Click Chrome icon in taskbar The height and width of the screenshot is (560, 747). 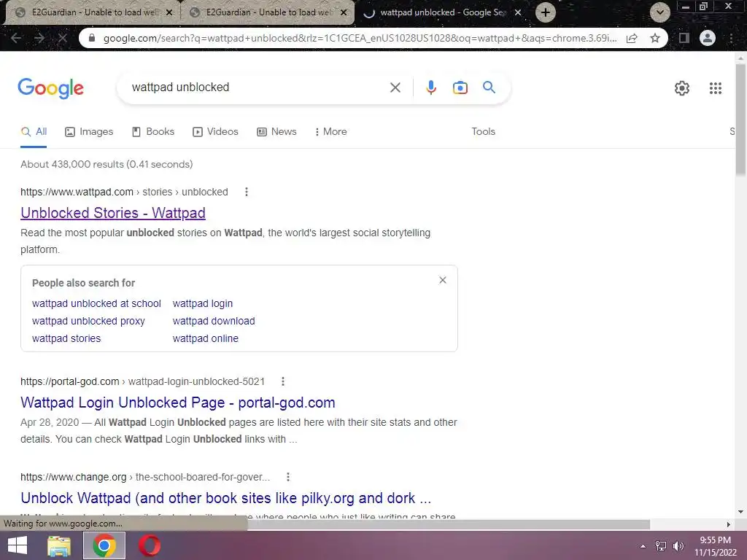click(104, 545)
